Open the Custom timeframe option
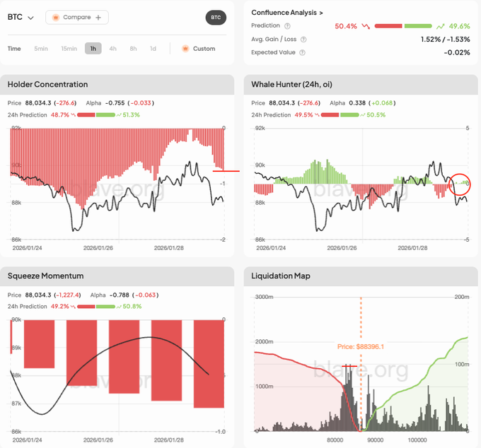The height and width of the screenshot is (448, 481). pyautogui.click(x=199, y=49)
